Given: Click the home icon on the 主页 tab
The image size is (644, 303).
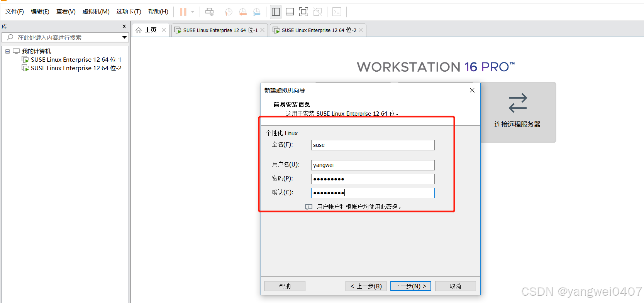Looking at the screenshot, I should tap(139, 30).
